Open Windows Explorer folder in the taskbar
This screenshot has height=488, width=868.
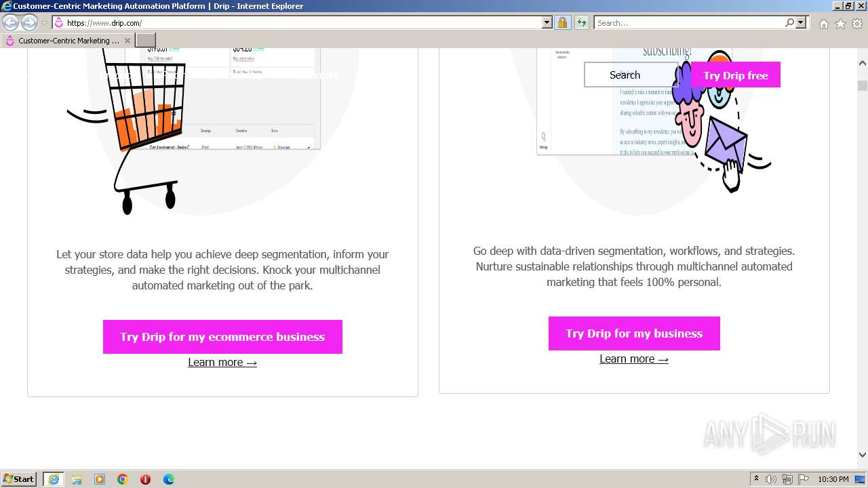[77, 479]
